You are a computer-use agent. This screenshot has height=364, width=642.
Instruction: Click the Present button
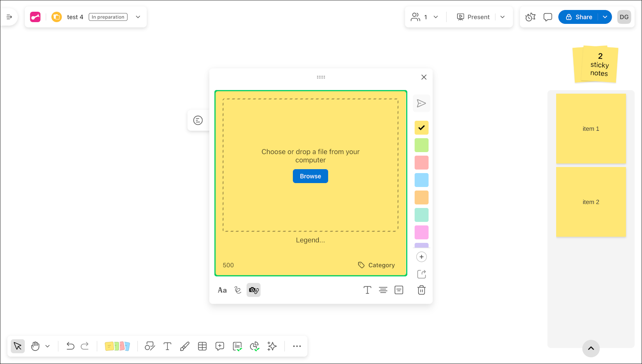[x=473, y=17]
